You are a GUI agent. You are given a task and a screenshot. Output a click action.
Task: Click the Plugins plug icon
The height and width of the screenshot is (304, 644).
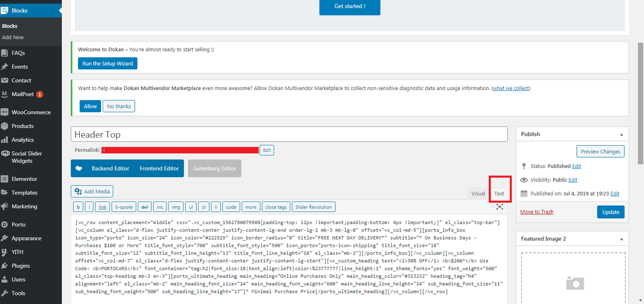click(5, 266)
